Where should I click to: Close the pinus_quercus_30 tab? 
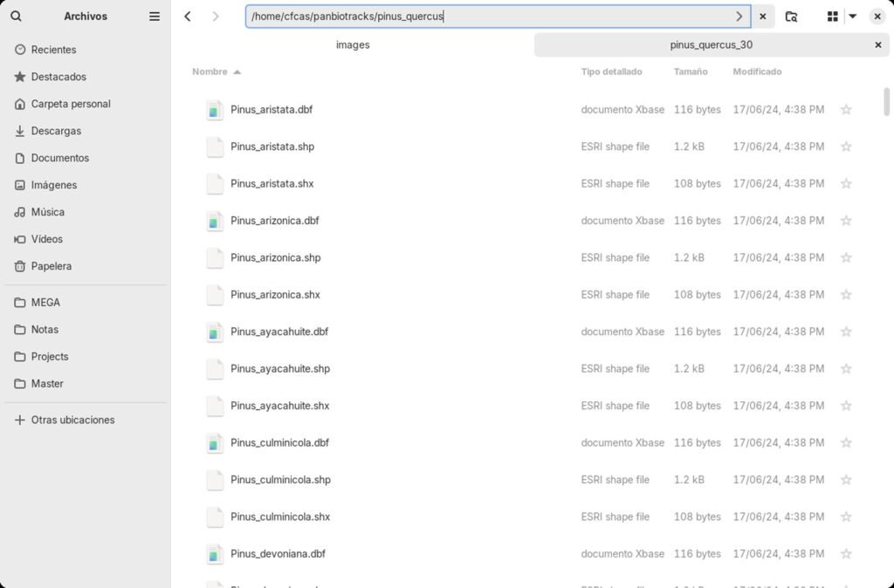[x=877, y=45]
